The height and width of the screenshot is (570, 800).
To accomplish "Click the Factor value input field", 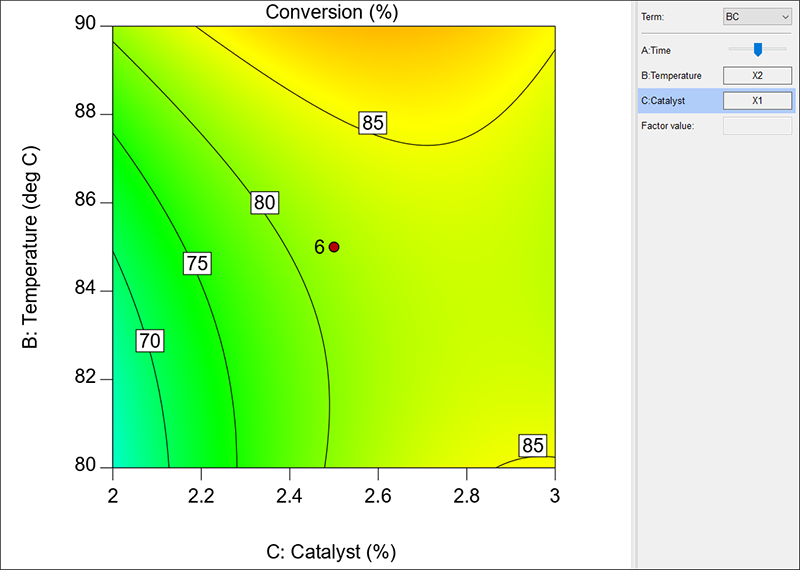I will coord(757,126).
